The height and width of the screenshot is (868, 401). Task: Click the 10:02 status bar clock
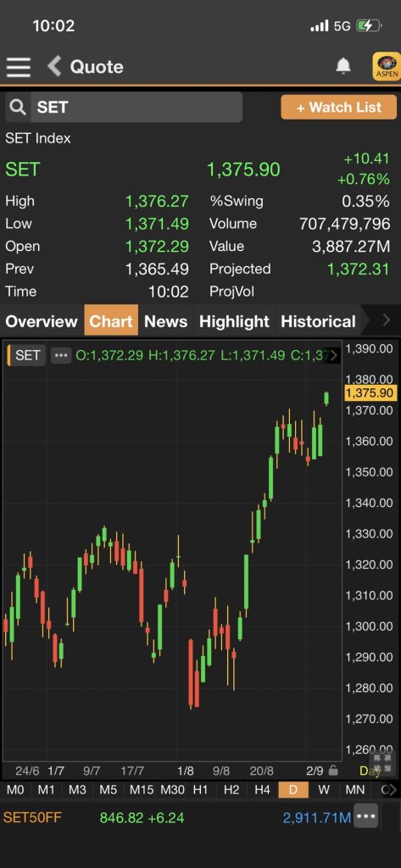[53, 25]
